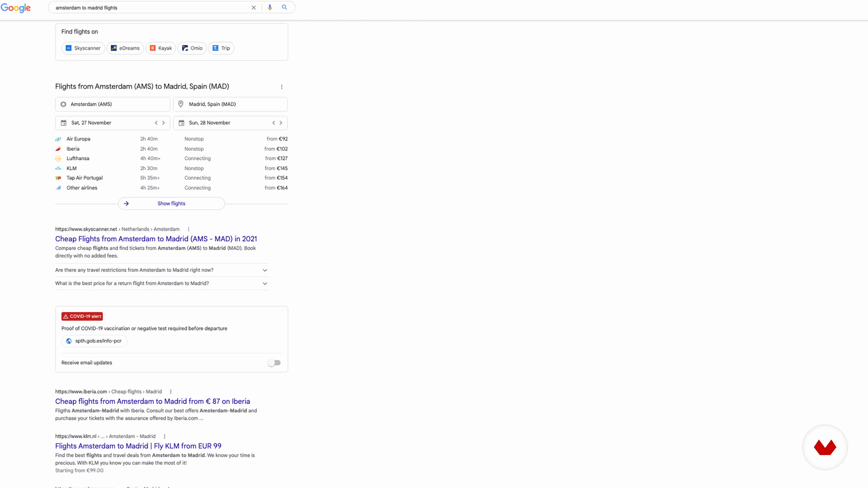Click the Amsterdam origin circle icon
This screenshot has width=868, height=488.
click(x=63, y=104)
